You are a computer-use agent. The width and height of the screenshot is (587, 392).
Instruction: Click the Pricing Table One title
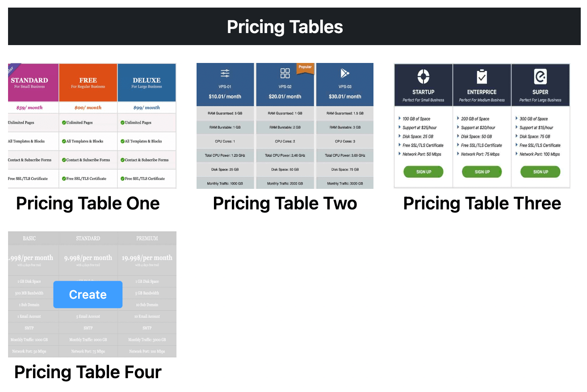(x=88, y=203)
